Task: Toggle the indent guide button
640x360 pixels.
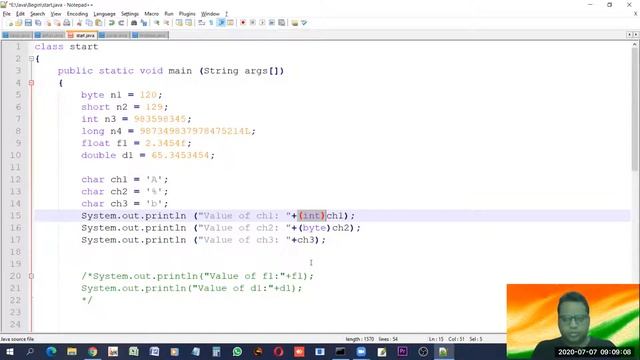Action: click(x=221, y=23)
